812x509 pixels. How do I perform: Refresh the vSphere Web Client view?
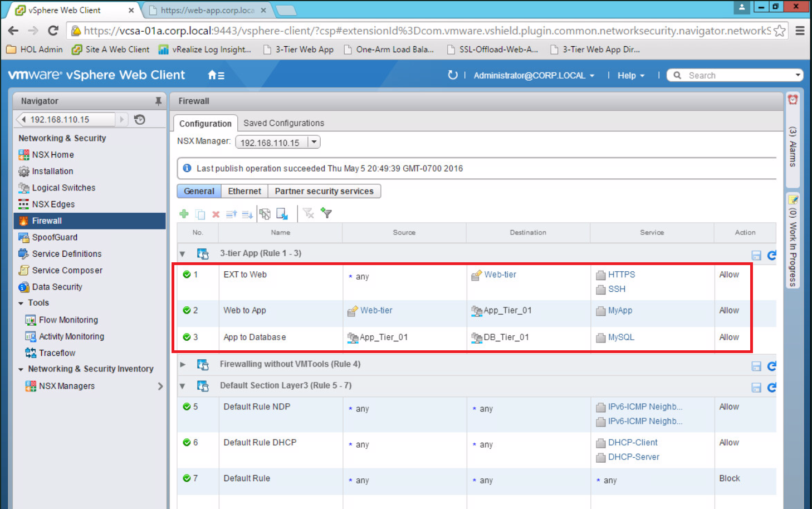coord(453,75)
